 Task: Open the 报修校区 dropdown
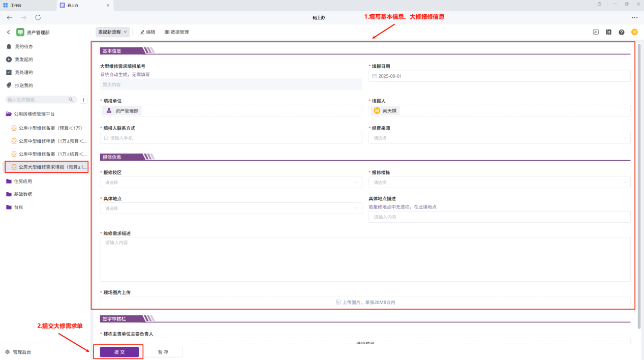[231, 182]
